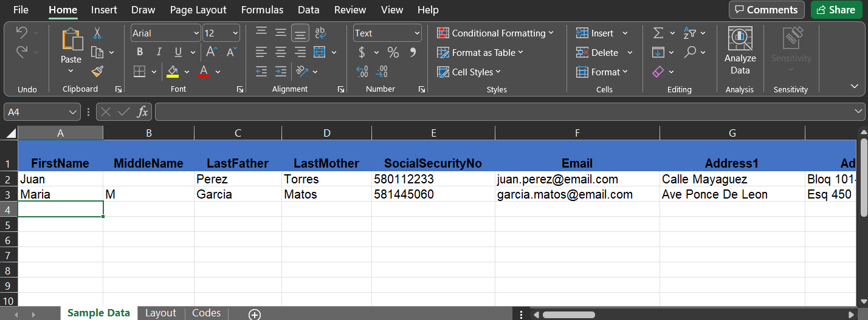Click the Insert Function fx button
Viewport: 868px width, 320px height.
coord(142,112)
